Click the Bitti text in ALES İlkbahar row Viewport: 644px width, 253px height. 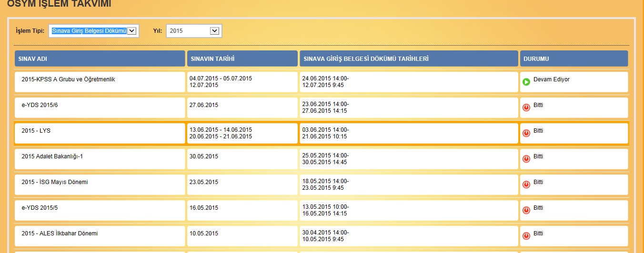tap(538, 234)
